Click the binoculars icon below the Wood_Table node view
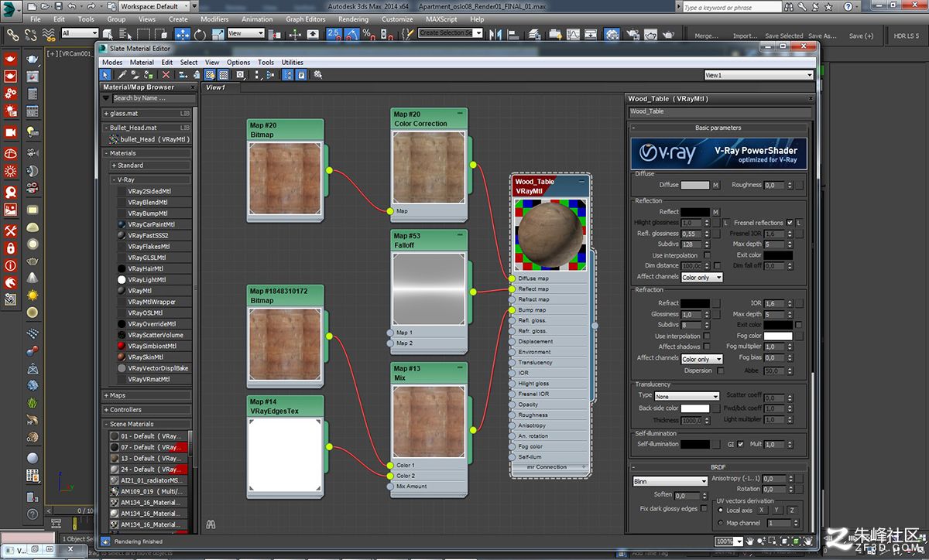This screenshot has width=929, height=560. [211, 524]
